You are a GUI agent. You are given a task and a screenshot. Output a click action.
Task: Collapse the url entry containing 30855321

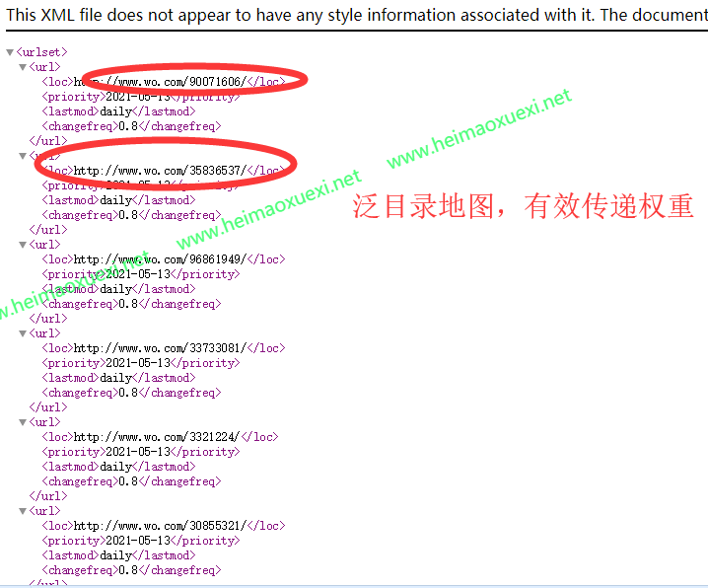tap(24, 511)
